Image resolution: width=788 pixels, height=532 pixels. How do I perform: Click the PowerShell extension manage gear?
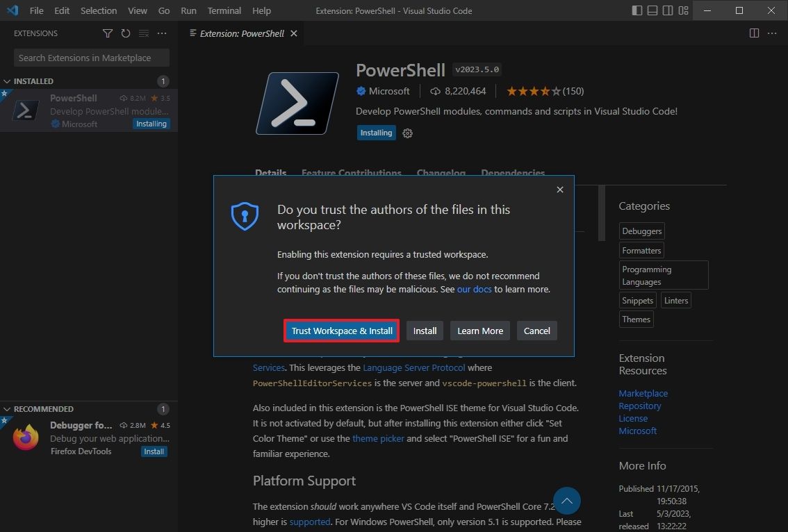(408, 133)
